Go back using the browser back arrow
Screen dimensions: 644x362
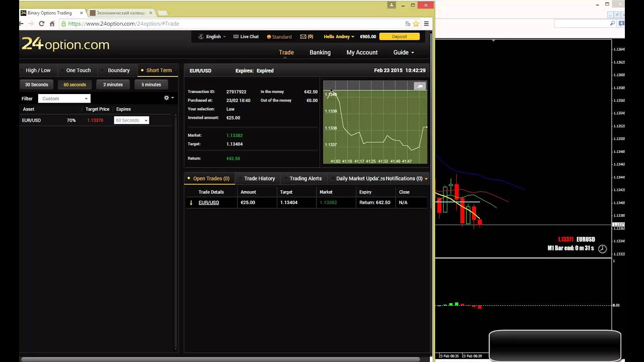click(x=22, y=24)
